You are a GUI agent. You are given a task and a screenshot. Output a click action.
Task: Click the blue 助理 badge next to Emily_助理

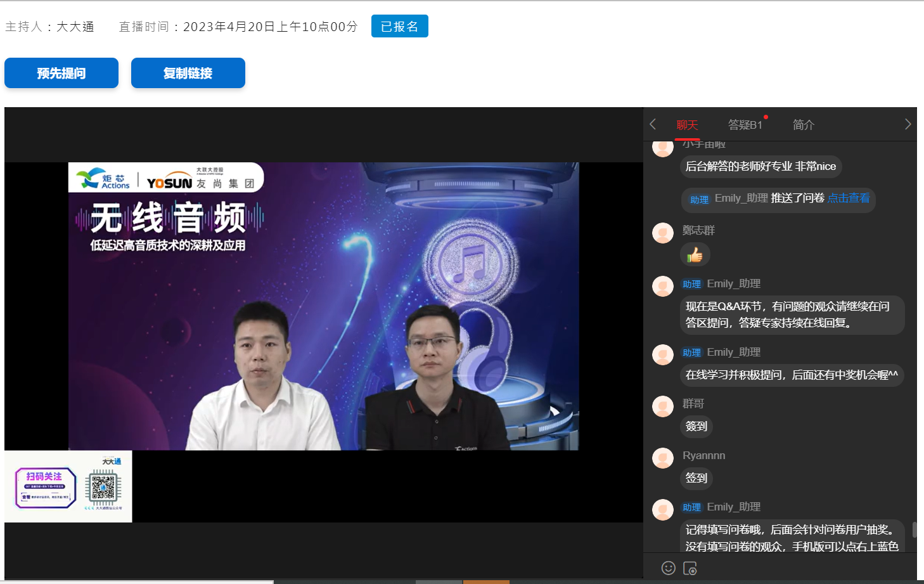692,283
